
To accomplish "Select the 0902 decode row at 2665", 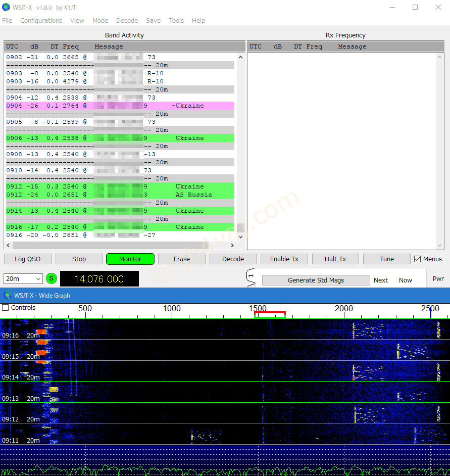I will click(120, 57).
